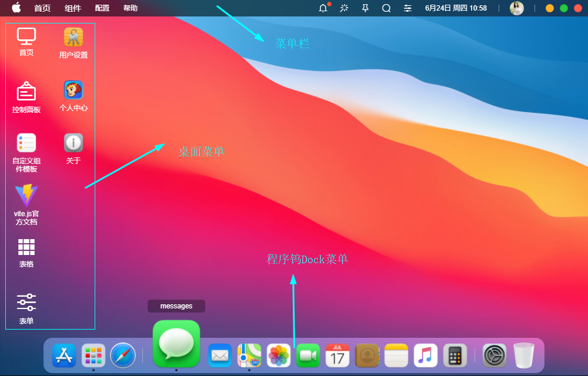Click the yellow minimize window button
588x376 pixels.
550,8
